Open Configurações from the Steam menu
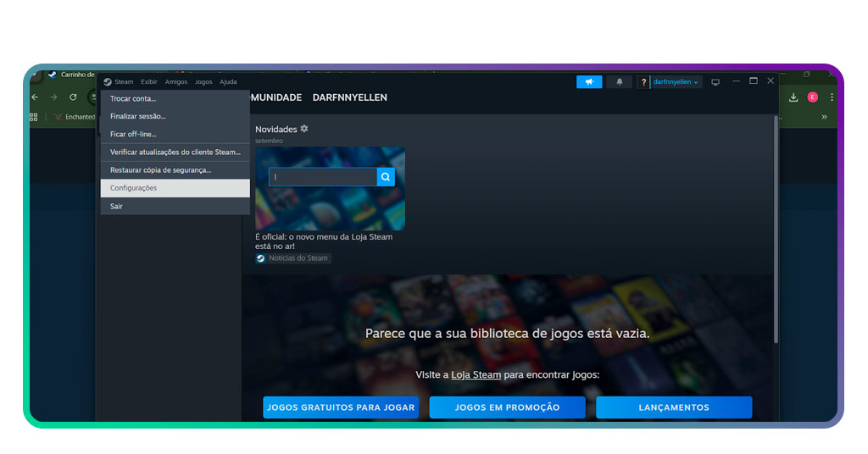 175,188
